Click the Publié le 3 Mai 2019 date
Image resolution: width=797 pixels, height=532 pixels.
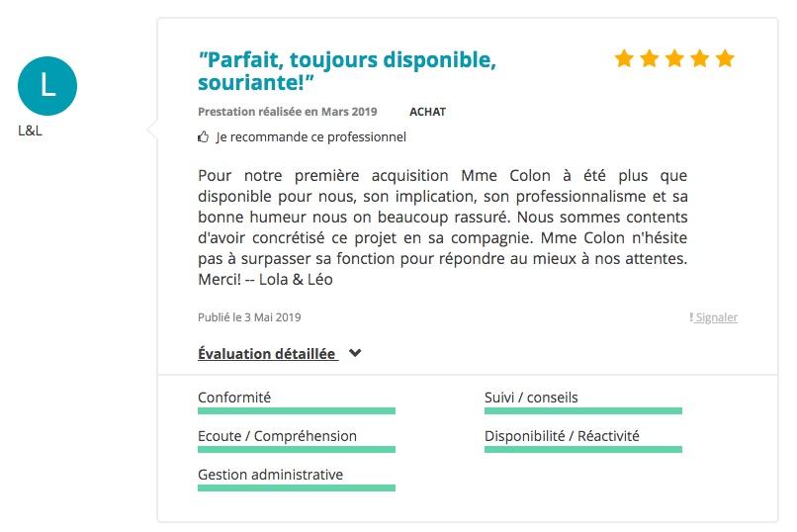click(x=249, y=317)
